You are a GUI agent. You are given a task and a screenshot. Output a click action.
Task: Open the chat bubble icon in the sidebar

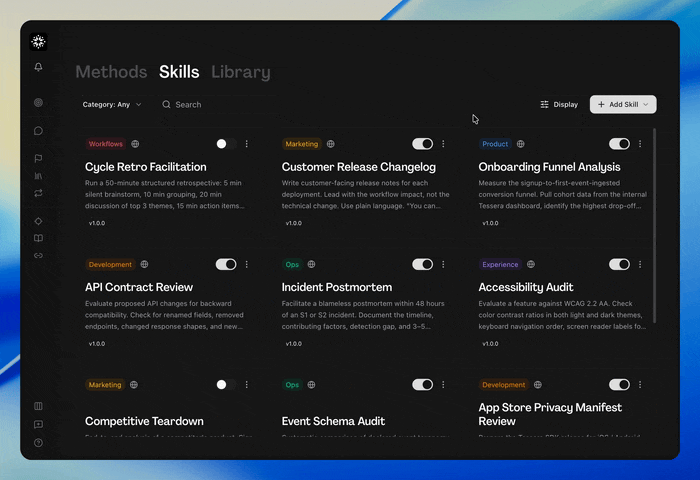(38, 131)
